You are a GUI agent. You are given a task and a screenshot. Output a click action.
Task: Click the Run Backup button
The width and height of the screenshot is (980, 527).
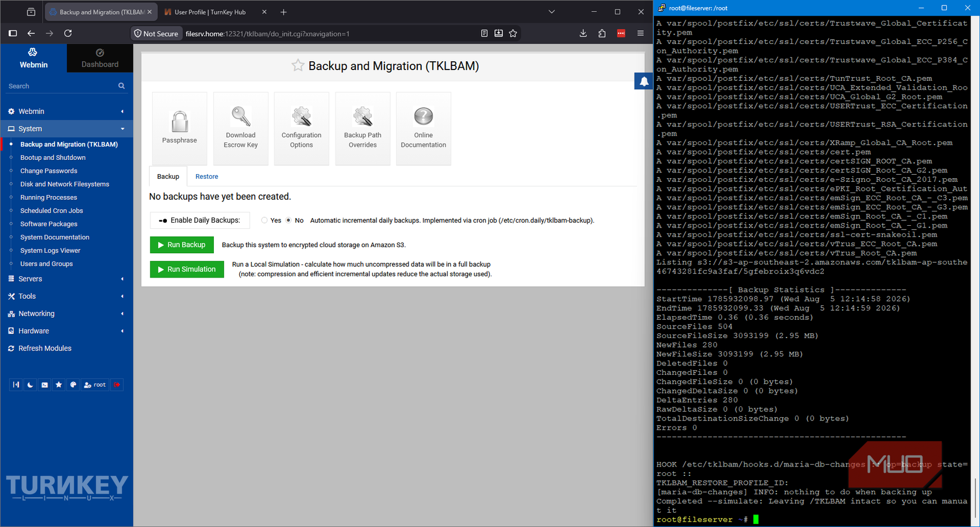[x=182, y=245]
